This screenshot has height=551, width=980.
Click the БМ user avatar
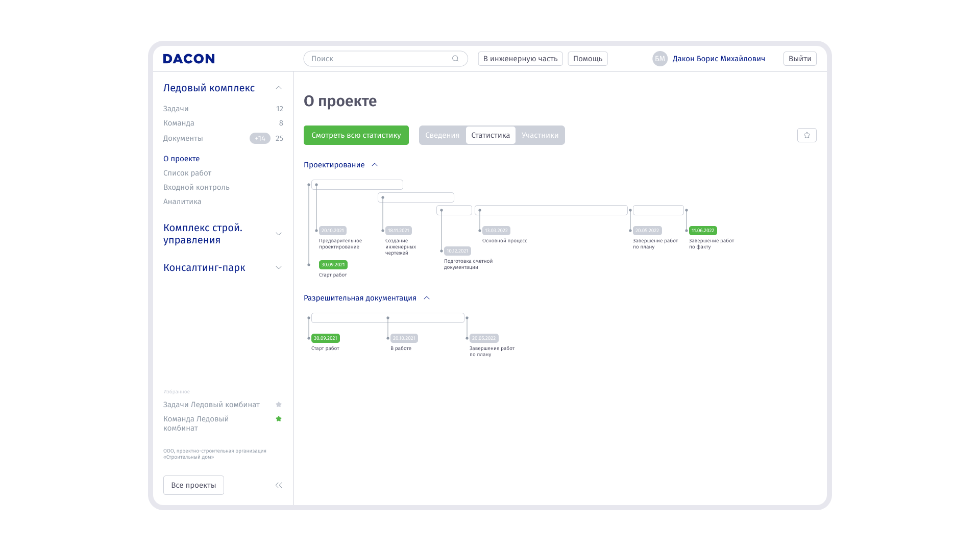point(659,59)
